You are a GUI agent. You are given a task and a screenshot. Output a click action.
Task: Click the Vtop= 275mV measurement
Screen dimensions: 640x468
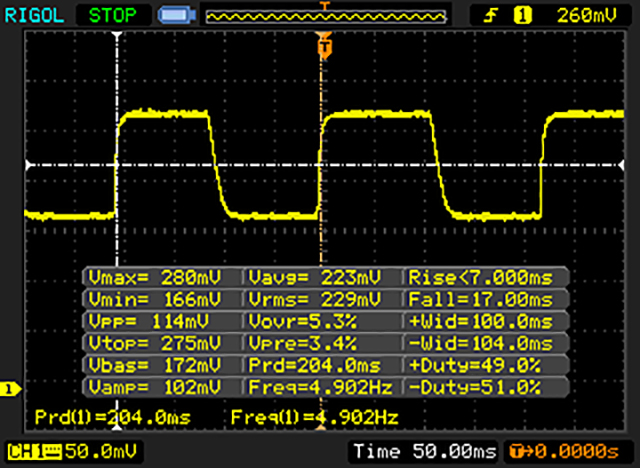click(x=155, y=343)
